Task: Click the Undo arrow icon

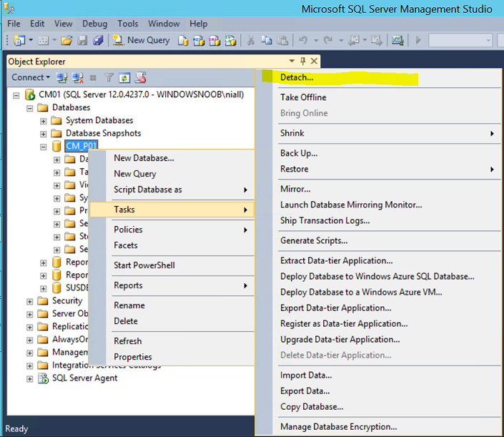Action: click(303, 41)
